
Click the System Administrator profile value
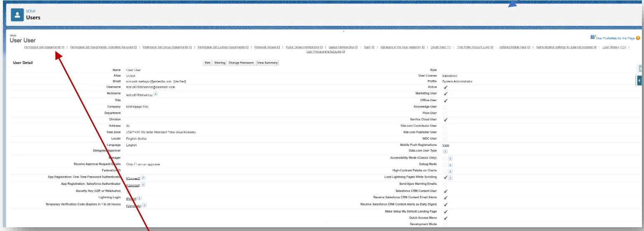tap(457, 81)
